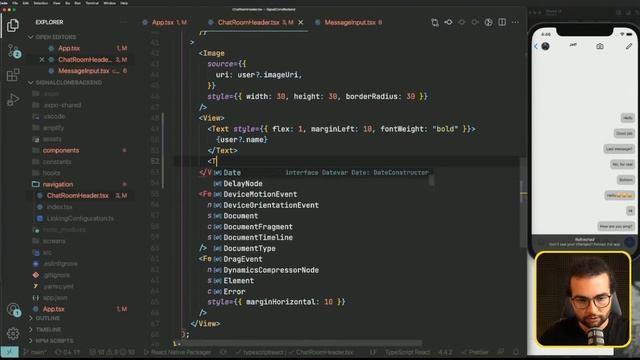Open the Run and Debug view
Image resolution: width=640 pixels, height=360 pixels.
[x=13, y=99]
